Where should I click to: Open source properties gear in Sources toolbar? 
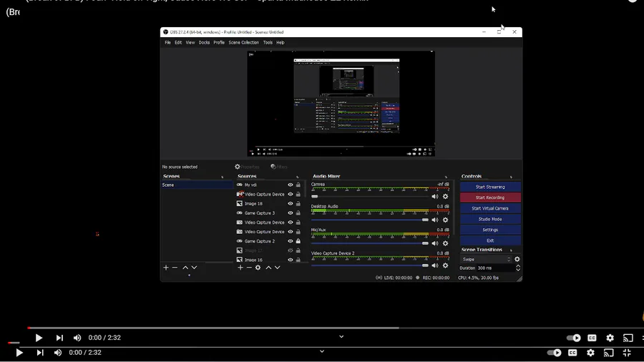(258, 268)
